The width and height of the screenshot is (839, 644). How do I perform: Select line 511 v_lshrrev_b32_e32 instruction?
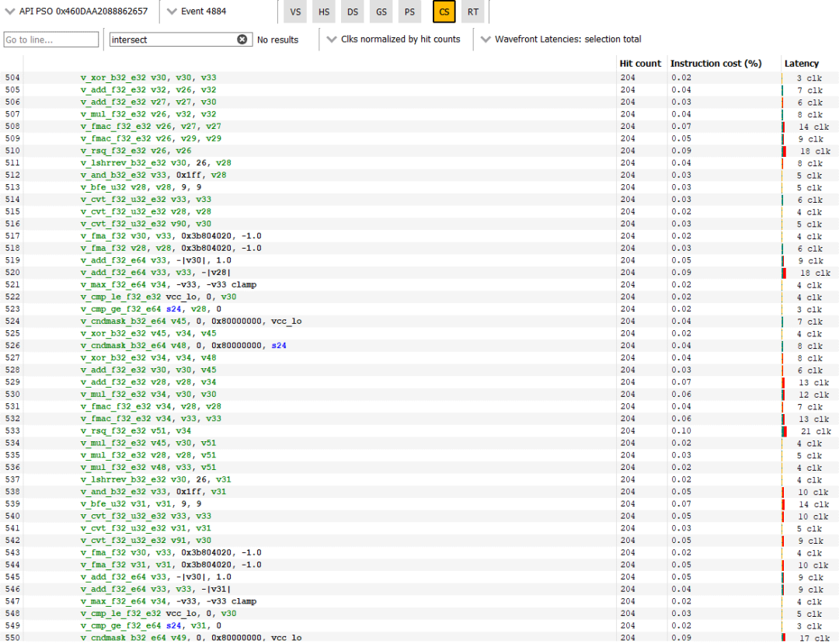tap(155, 162)
